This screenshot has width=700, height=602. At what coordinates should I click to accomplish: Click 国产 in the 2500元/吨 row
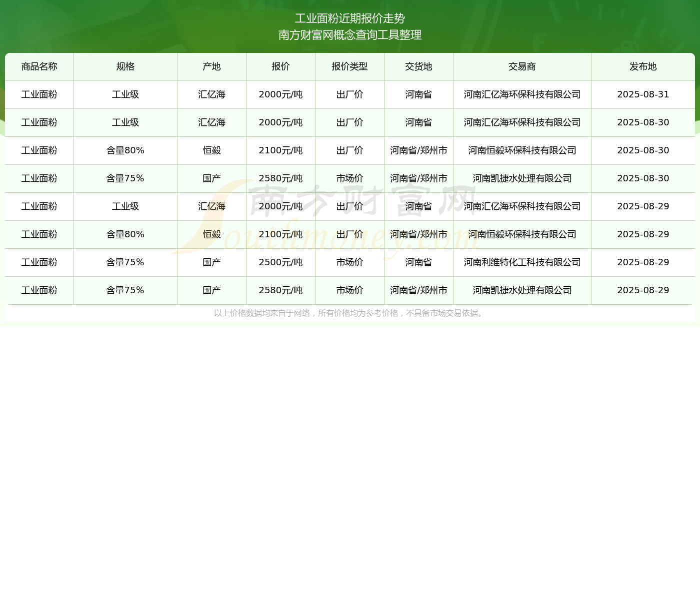(212, 262)
